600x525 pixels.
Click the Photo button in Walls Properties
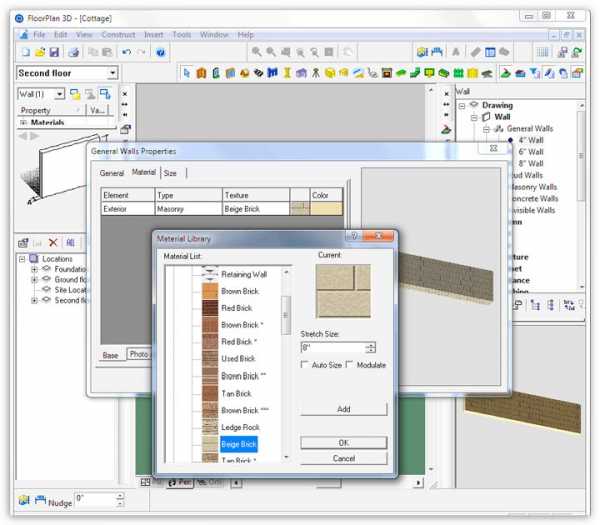pyautogui.click(x=139, y=354)
